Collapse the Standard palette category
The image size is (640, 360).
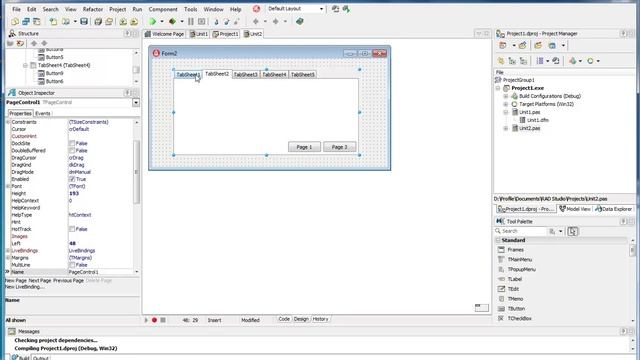pos(498,240)
